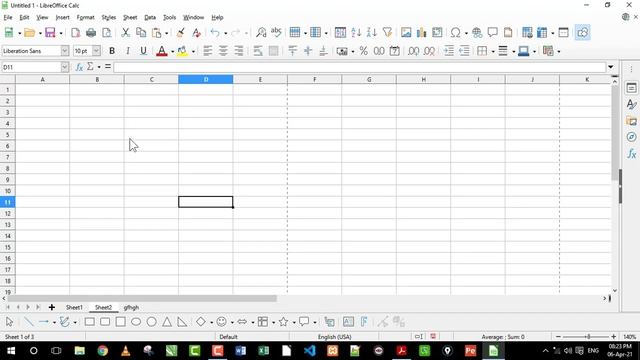Click the column D header
The width and height of the screenshot is (640, 360).
pos(206,80)
